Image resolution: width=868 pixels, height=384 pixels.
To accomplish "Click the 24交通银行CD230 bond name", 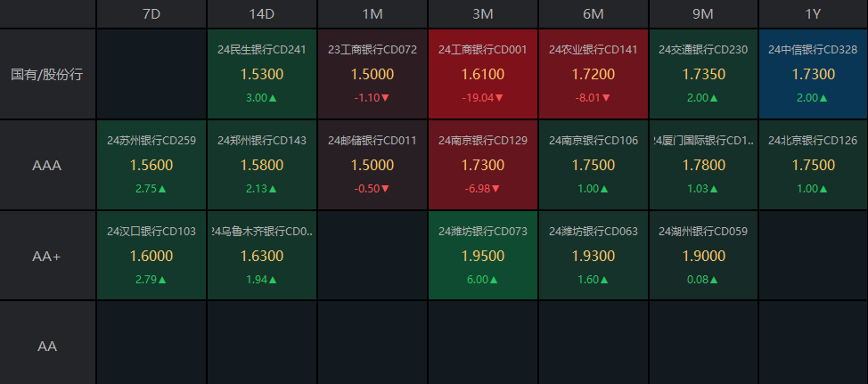I will (704, 50).
